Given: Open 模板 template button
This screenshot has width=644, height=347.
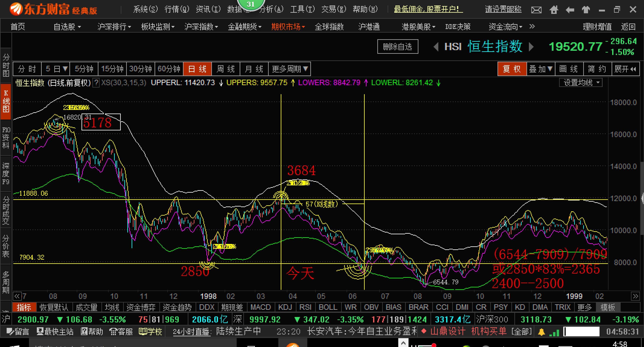Looking at the screenshot, I should tap(608, 307).
